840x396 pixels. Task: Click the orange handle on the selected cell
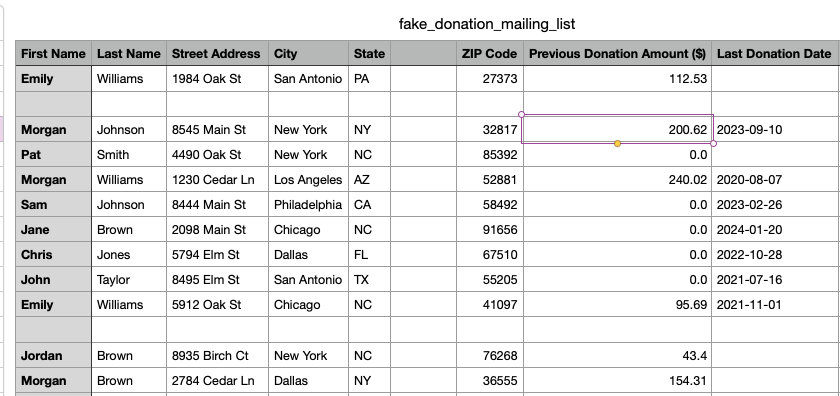tap(618, 144)
